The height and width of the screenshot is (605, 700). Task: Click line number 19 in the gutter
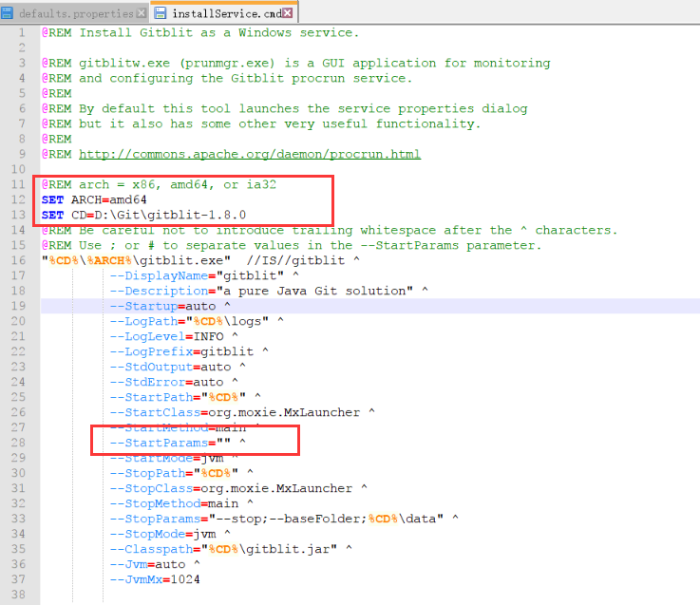[18, 306]
